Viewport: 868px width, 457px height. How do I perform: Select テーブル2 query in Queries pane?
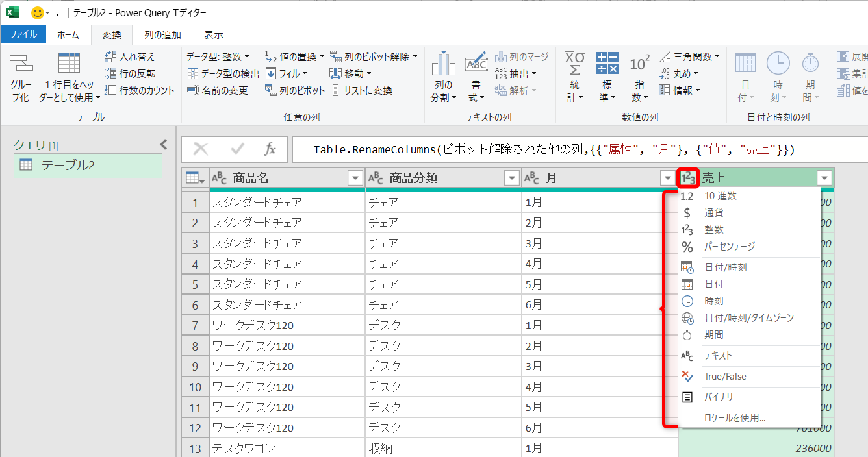[88, 166]
